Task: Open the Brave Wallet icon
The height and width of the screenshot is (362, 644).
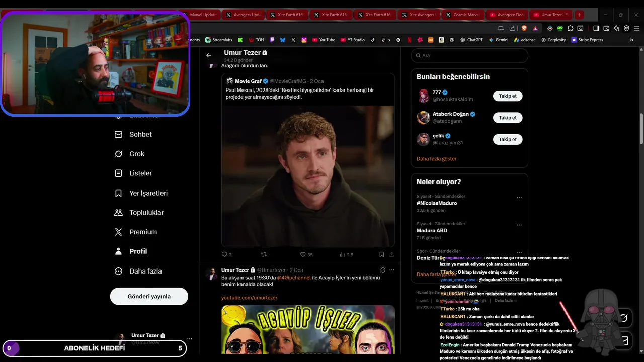Action: (x=606, y=28)
